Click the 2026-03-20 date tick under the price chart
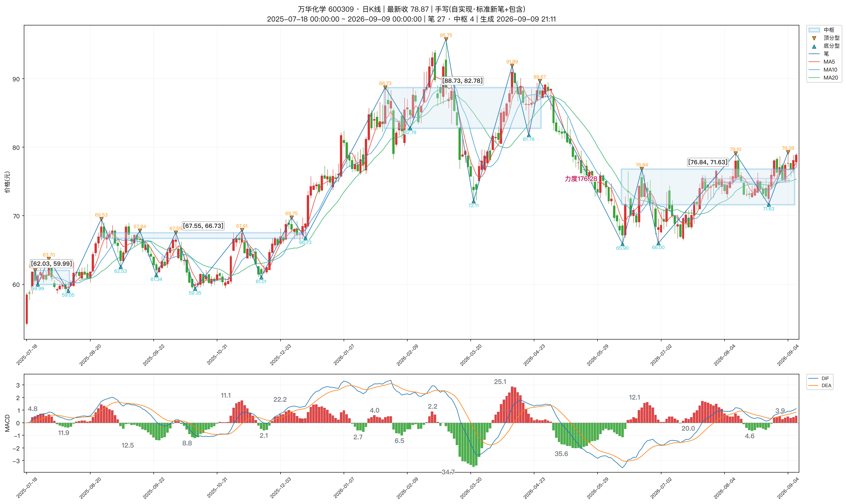The width and height of the screenshot is (846, 504). [470, 355]
